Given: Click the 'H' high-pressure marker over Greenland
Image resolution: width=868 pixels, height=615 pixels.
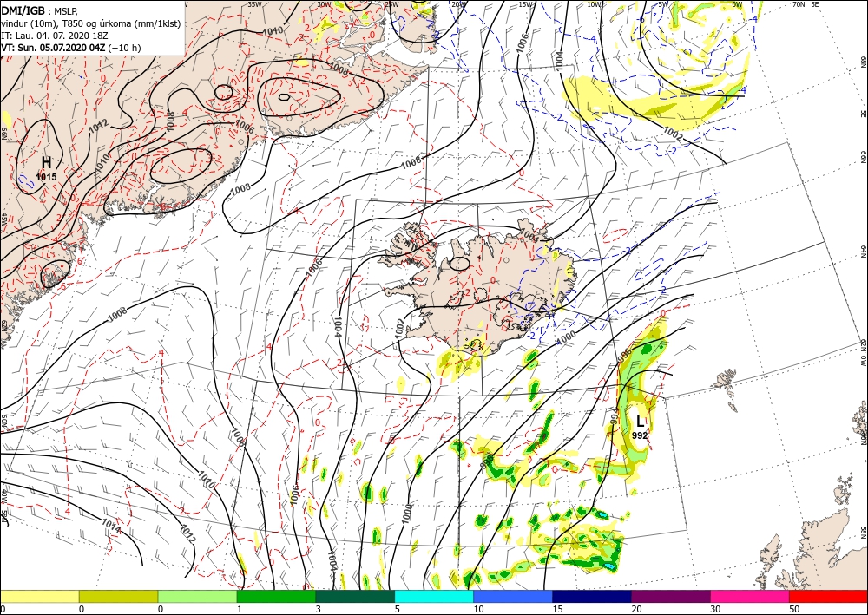Looking at the screenshot, I should coord(47,162).
